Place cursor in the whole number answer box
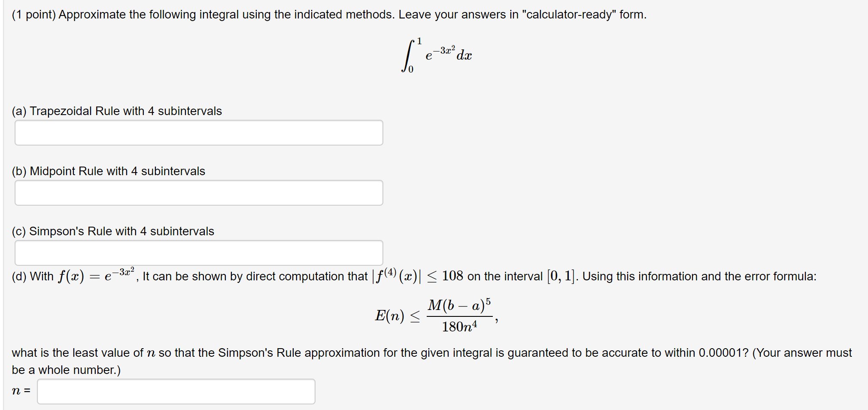This screenshot has width=868, height=410. coord(176,391)
